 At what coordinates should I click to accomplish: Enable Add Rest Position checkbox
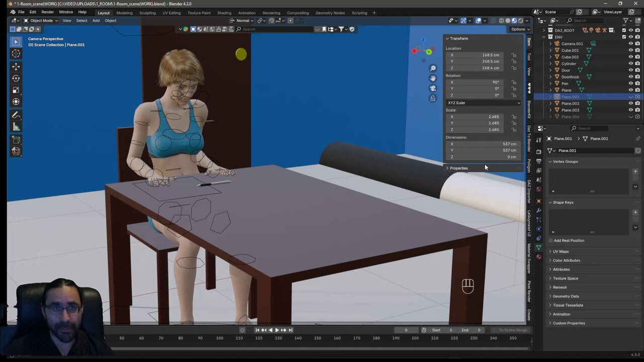click(550, 241)
